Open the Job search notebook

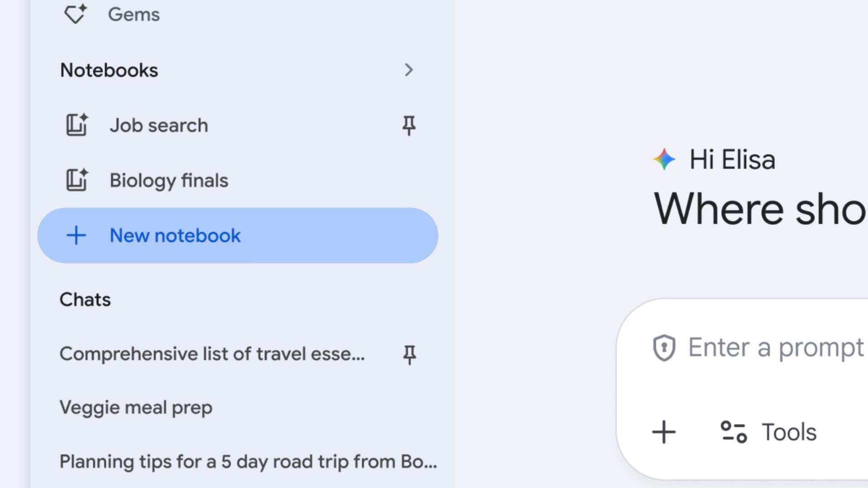tap(159, 126)
